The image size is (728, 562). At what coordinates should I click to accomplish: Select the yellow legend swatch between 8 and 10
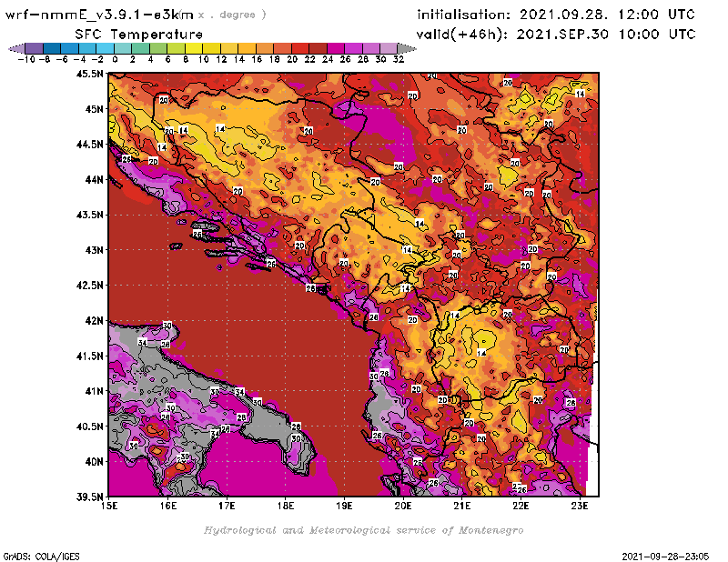coord(193,49)
